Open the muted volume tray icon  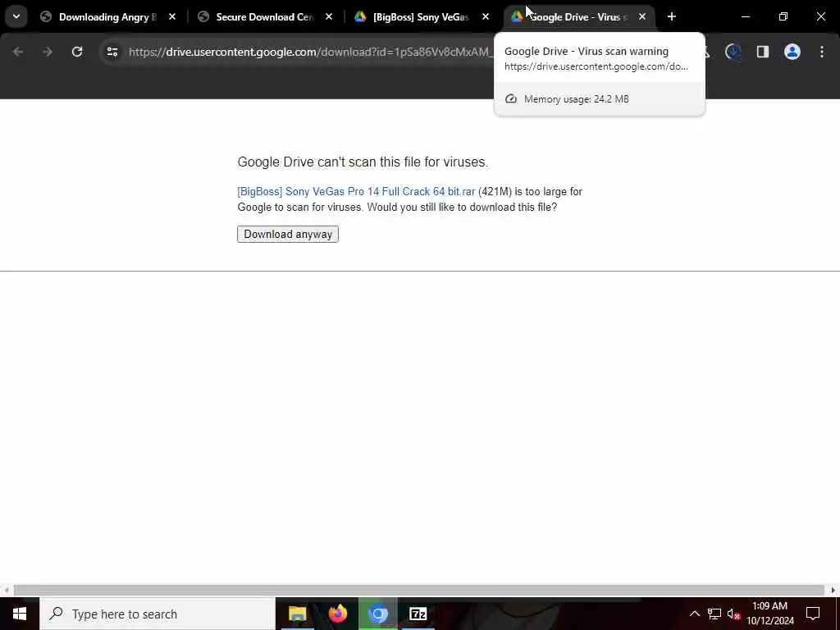pyautogui.click(x=733, y=614)
